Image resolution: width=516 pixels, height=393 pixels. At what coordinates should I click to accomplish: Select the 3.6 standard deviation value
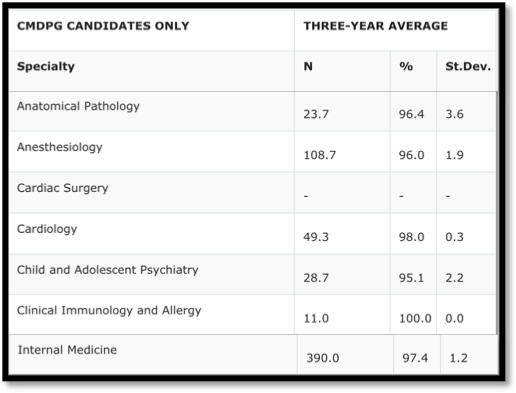454,114
